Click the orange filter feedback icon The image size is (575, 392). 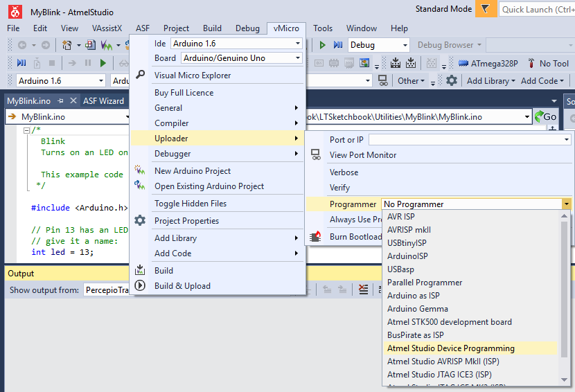point(486,9)
